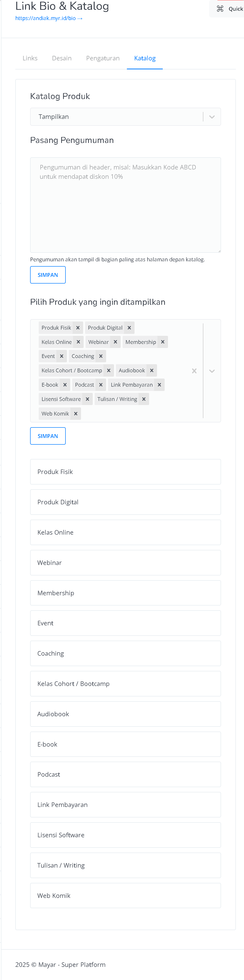Remove the Audiobook tag
The height and width of the screenshot is (980, 244).
pos(152,371)
